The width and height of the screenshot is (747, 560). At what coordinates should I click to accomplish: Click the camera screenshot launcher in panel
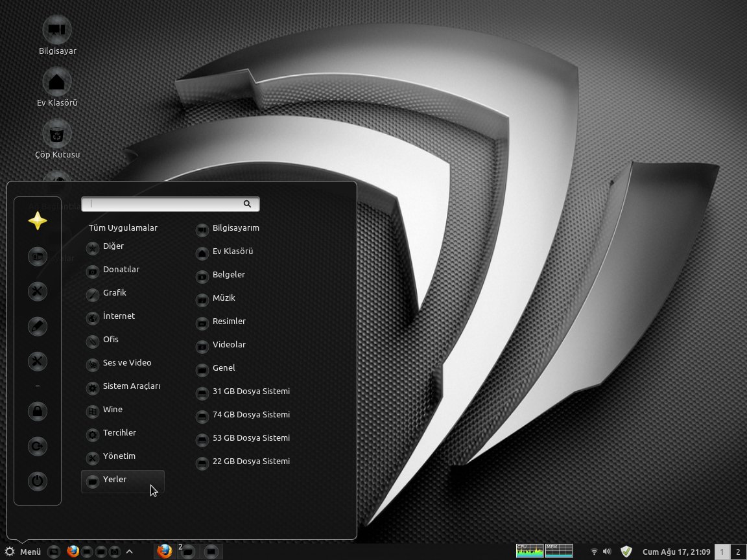click(114, 552)
